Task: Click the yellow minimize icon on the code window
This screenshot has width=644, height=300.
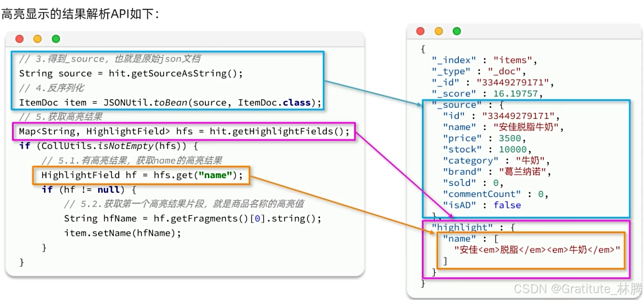Action: point(37,39)
